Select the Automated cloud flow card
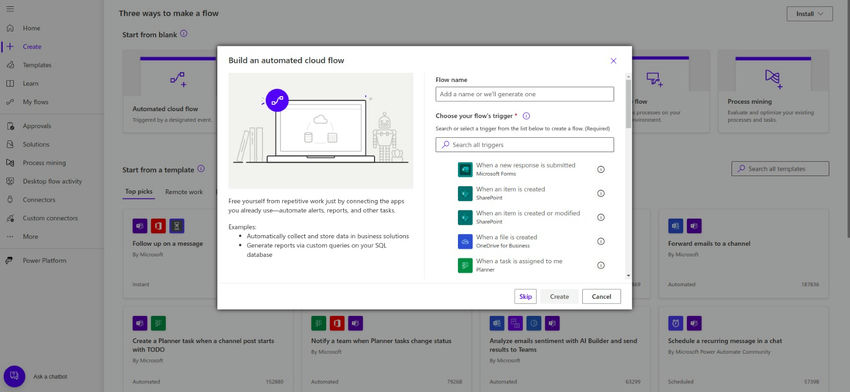This screenshot has height=392, width=850. tap(170, 92)
